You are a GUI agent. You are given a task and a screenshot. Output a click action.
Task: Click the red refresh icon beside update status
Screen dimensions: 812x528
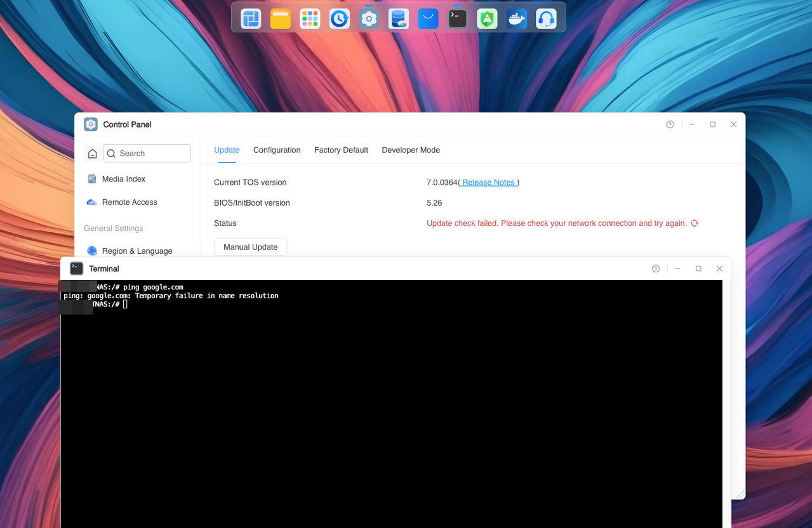(x=694, y=223)
